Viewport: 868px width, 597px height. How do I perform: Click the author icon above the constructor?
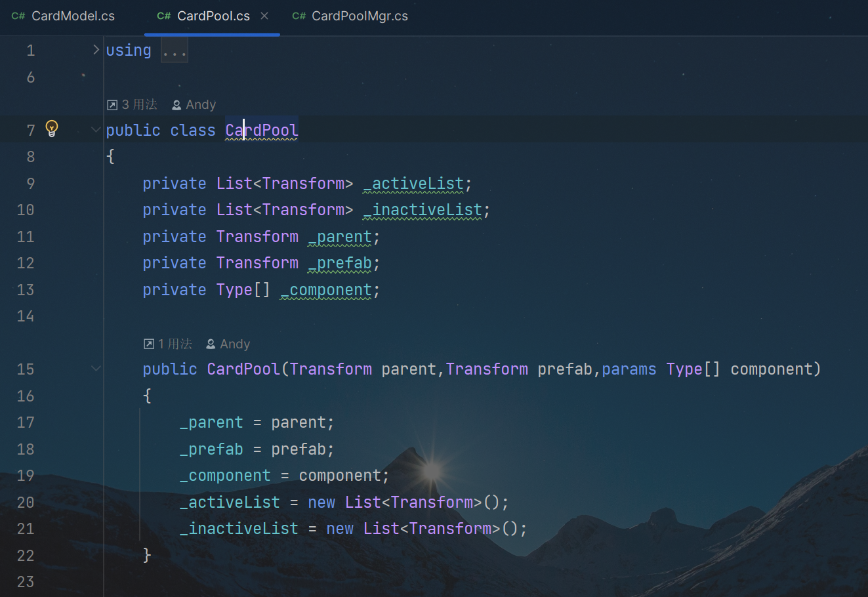click(x=211, y=344)
